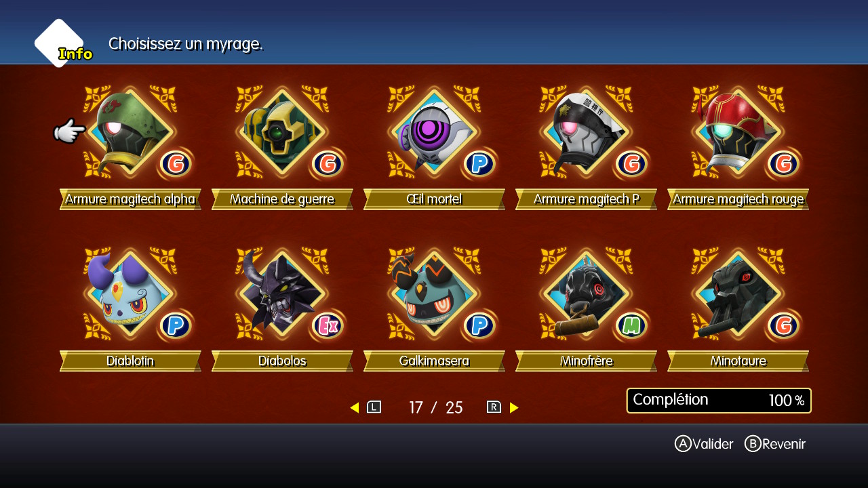Pick the Œil mortel eyeball icon
The width and height of the screenshot is (868, 488).
coord(434,132)
